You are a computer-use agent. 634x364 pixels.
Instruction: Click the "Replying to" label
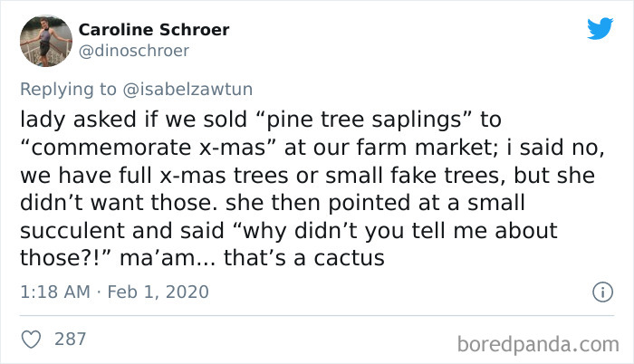(68, 88)
